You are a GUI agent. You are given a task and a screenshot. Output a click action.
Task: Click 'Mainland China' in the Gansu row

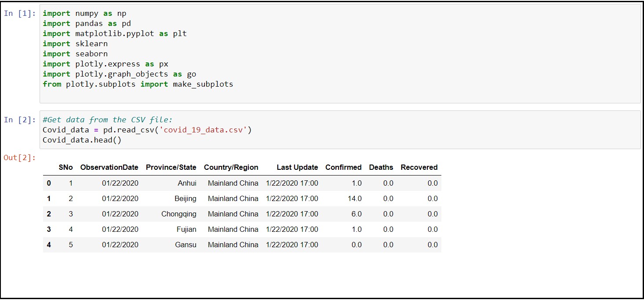point(233,245)
